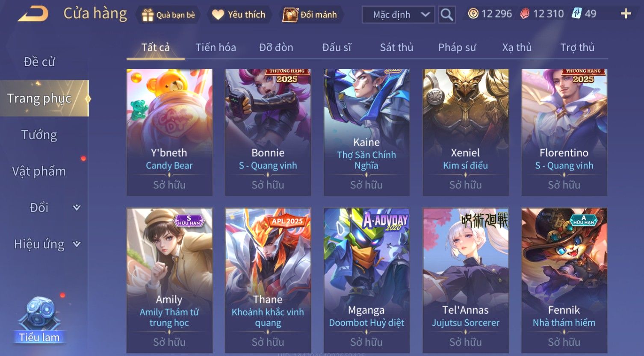Go to the Vật phẩm section
Viewport: 644px width, 356px height.
coord(39,171)
